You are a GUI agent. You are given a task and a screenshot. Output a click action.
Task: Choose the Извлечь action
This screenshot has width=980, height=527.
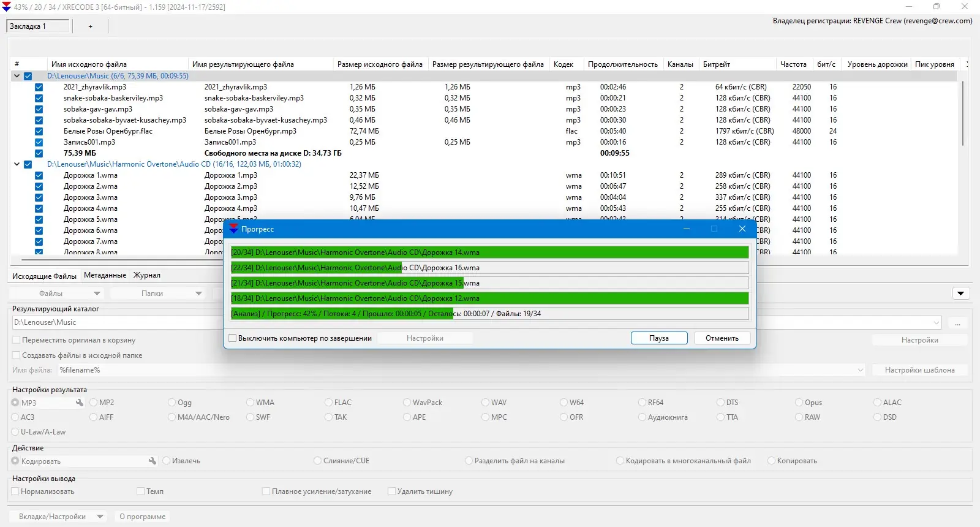click(167, 461)
